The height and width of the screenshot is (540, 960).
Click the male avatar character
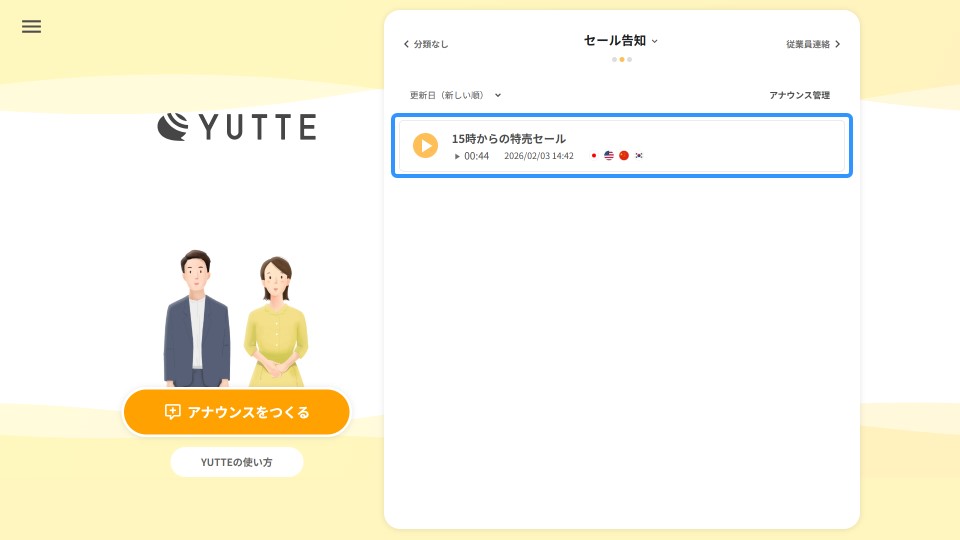click(197, 320)
